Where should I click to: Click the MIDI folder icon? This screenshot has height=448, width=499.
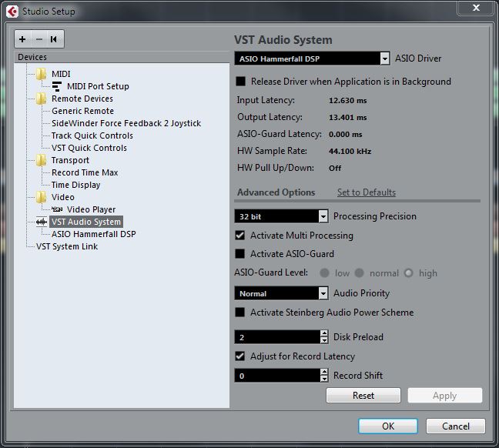[x=41, y=74]
